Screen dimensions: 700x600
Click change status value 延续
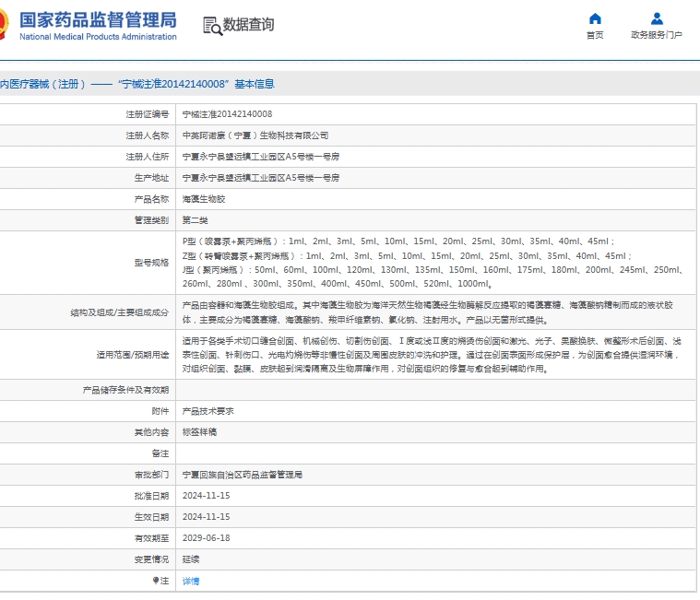click(191, 559)
